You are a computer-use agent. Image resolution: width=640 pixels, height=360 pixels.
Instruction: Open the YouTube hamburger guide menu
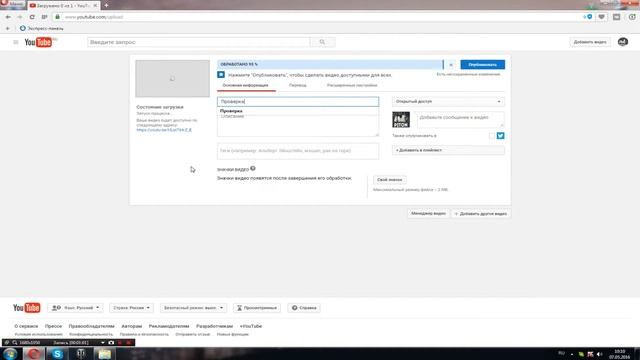(16, 42)
